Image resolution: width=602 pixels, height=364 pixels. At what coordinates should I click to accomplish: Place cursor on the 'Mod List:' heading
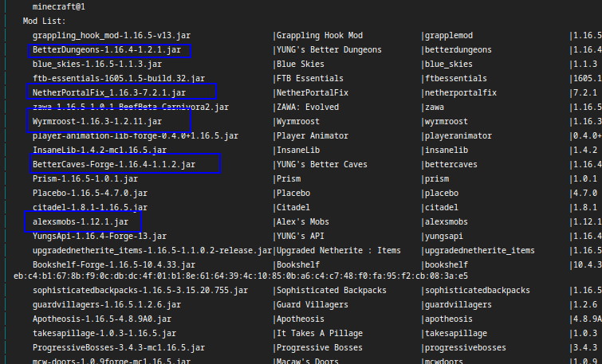coord(45,21)
